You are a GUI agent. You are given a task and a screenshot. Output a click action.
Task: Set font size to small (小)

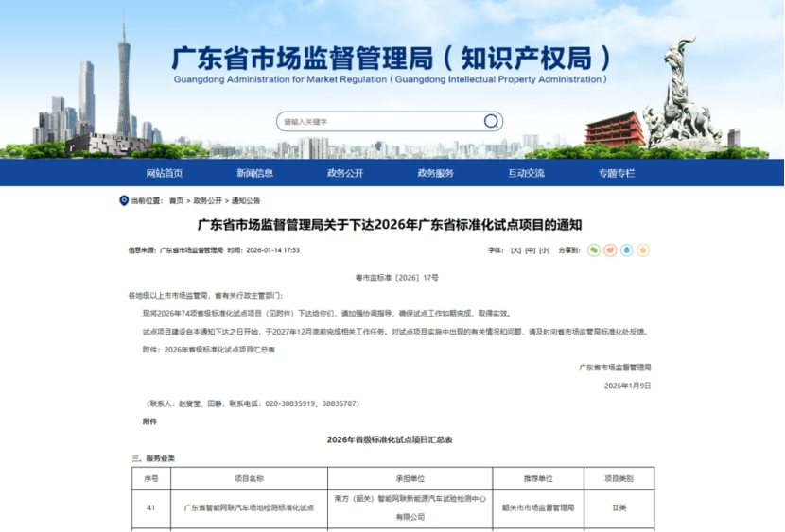pos(544,250)
